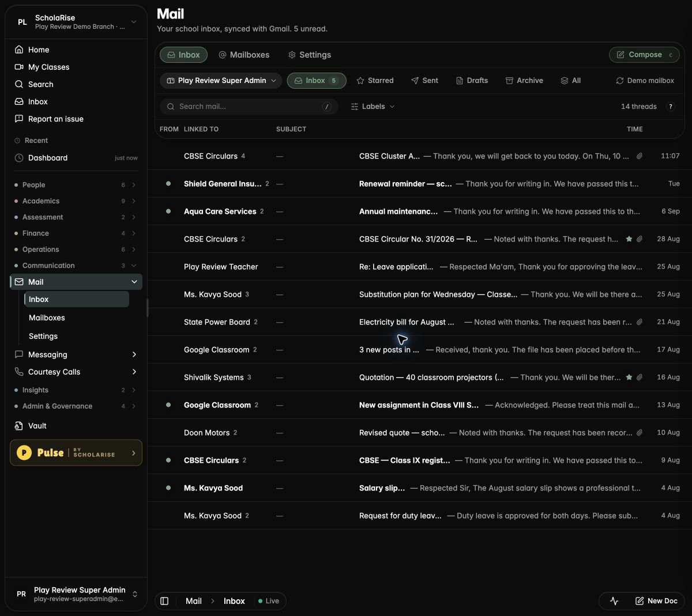692x616 pixels.
Task: Show Archive folder
Action: [524, 81]
